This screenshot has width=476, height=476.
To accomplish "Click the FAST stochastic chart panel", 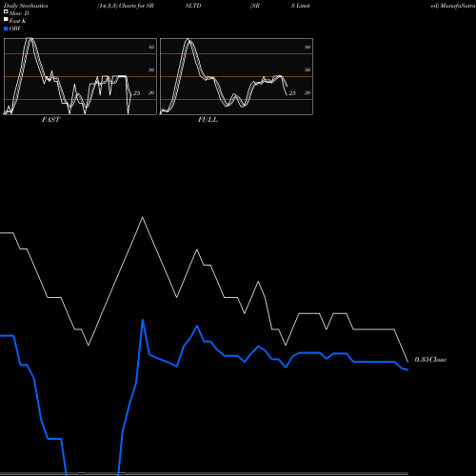I will point(80,76).
